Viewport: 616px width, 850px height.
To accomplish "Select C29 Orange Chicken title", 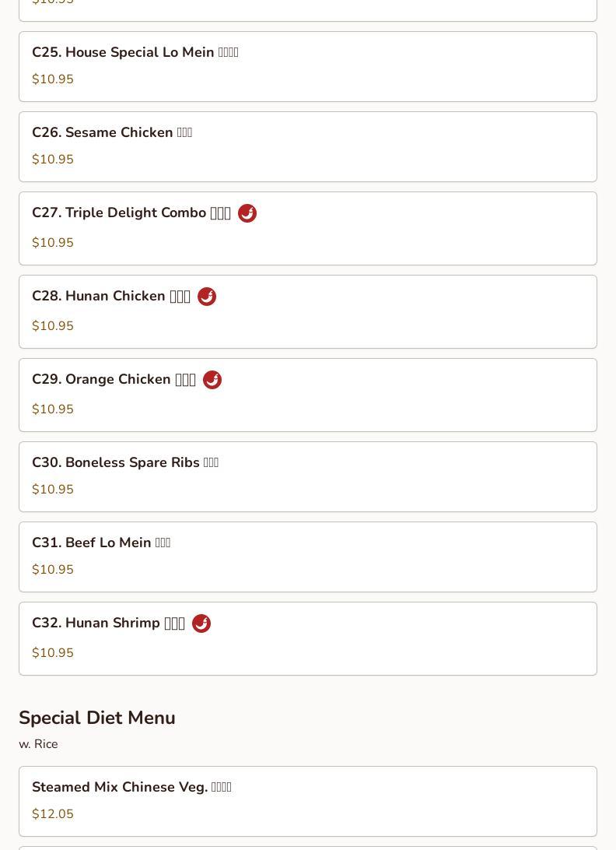I will click(114, 380).
